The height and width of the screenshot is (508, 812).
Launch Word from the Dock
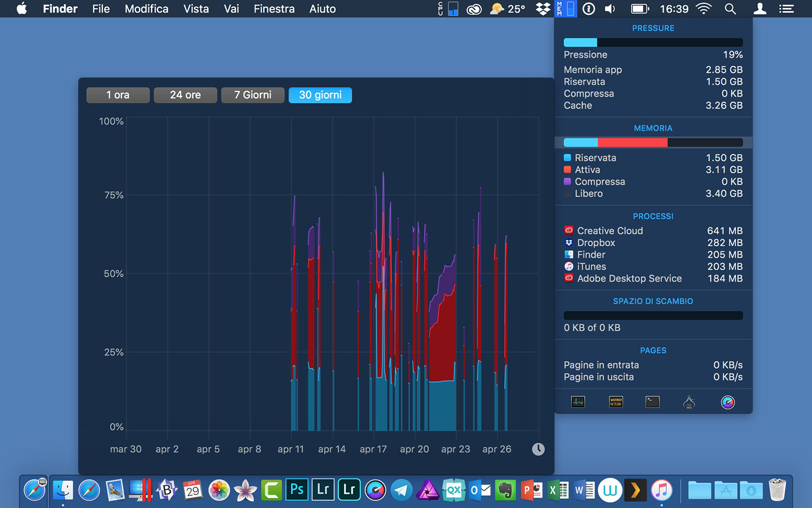coord(584,490)
